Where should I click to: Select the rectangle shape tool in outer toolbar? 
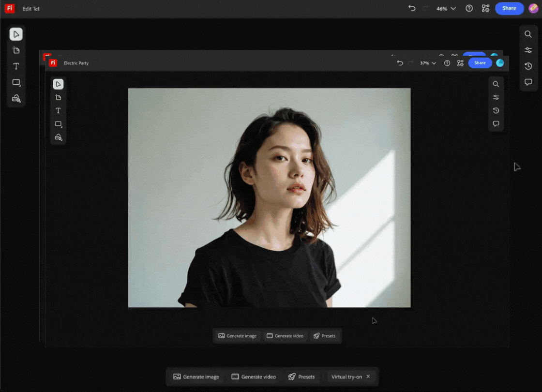tap(16, 83)
